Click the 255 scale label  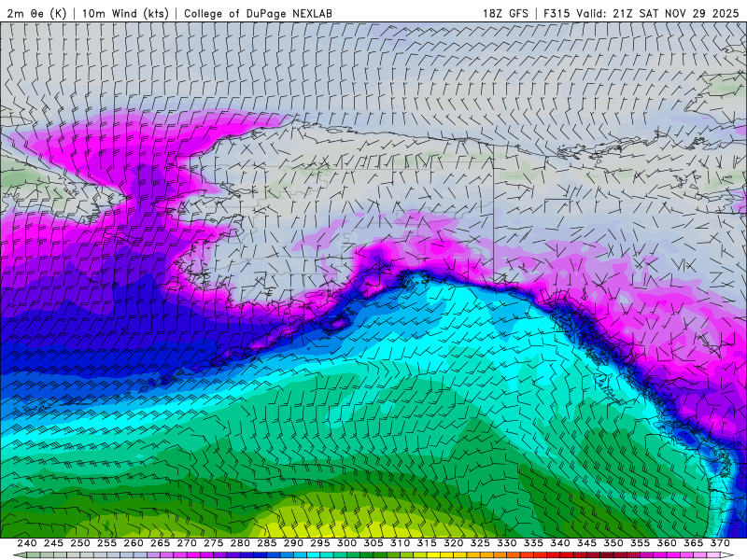pyautogui.click(x=106, y=543)
